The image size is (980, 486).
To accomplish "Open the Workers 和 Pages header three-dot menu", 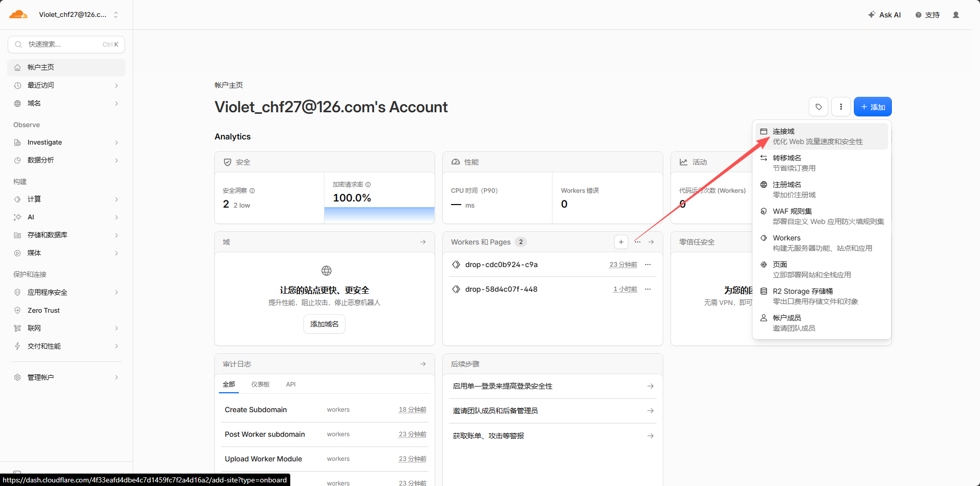I will (638, 242).
